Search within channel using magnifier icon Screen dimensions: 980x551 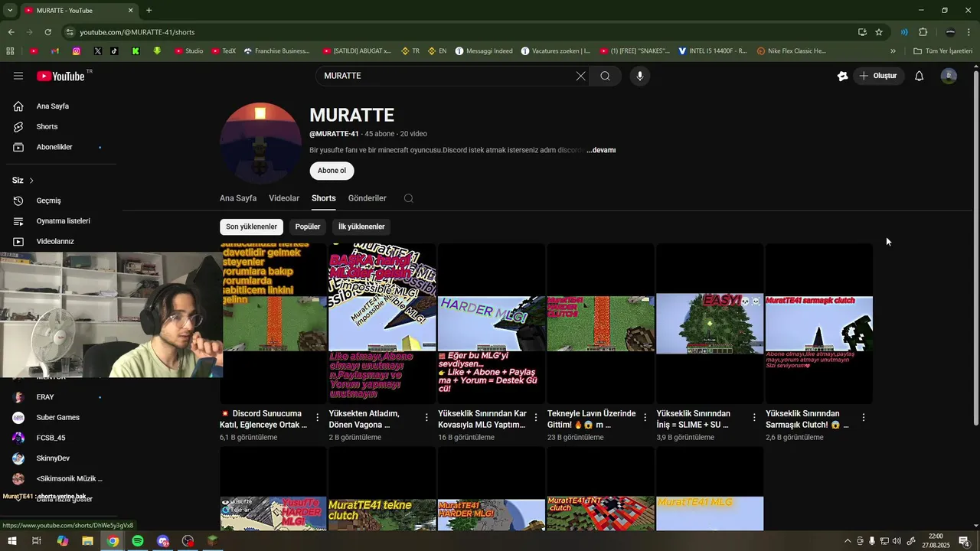tap(408, 198)
